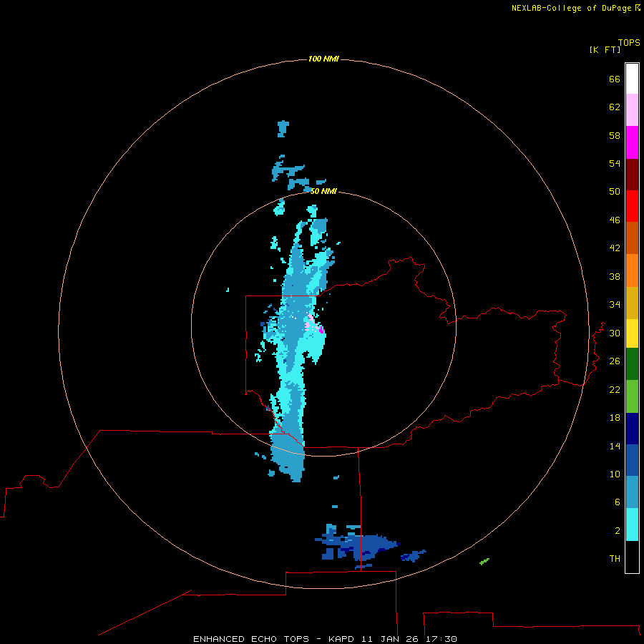The width and height of the screenshot is (644, 644).
Task: Click the legend value "66"
Action: 615,79
